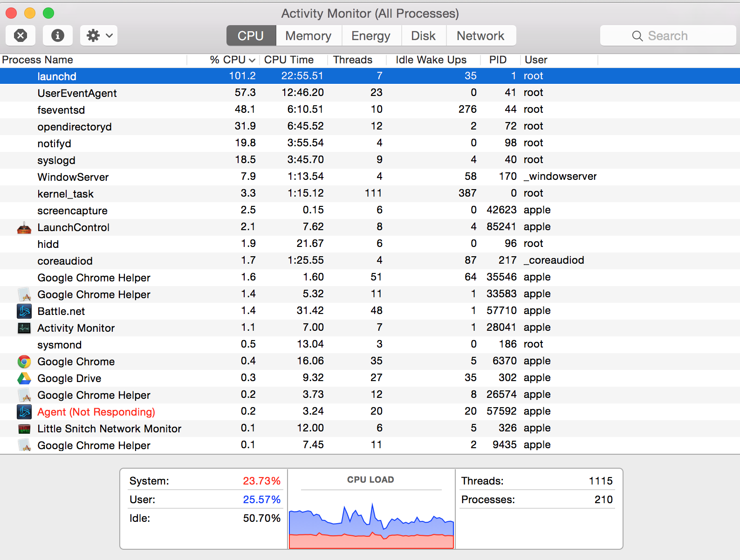
Task: Switch to the Memory tab
Action: tap(308, 36)
